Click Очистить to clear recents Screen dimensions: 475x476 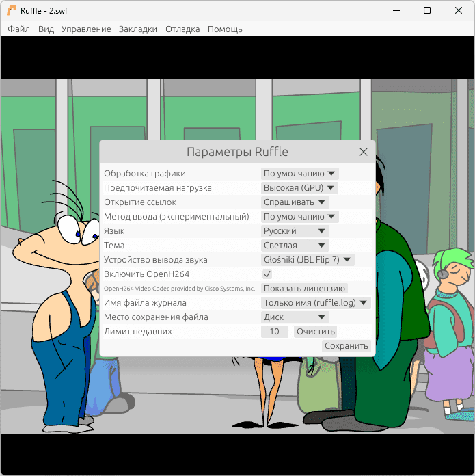coord(316,332)
